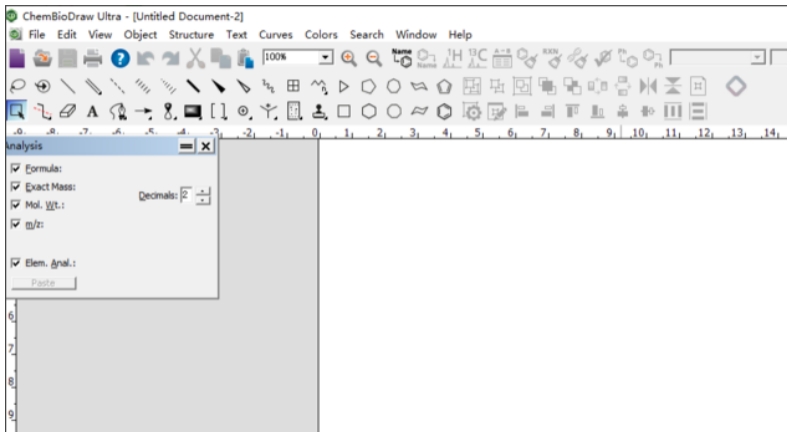
Task: Open the Help menu
Action: (x=460, y=34)
